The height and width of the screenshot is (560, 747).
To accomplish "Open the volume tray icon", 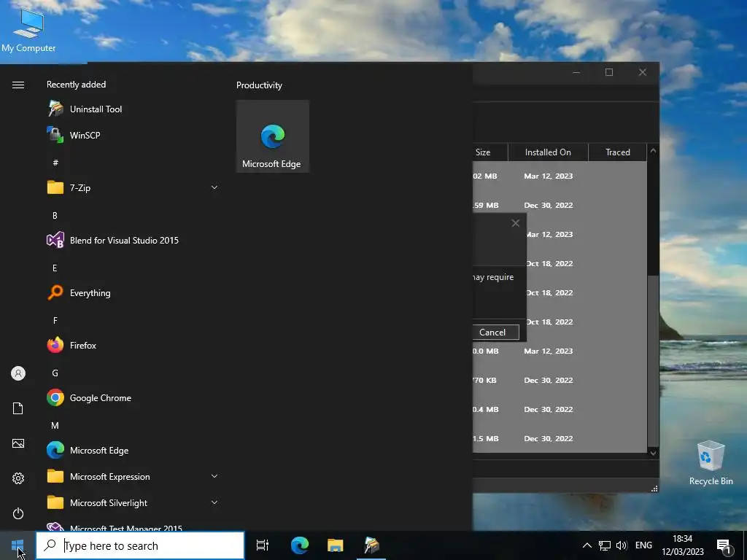I will tap(622, 545).
